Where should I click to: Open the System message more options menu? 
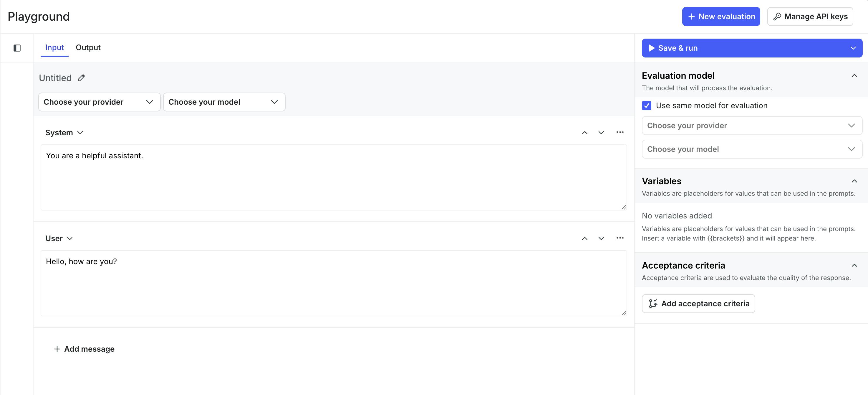tap(620, 132)
